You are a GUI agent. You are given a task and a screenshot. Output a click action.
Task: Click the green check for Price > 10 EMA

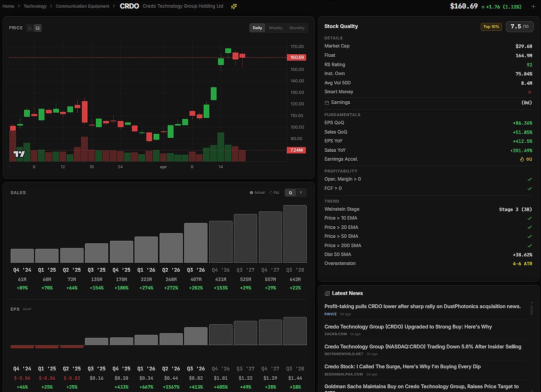530,218
